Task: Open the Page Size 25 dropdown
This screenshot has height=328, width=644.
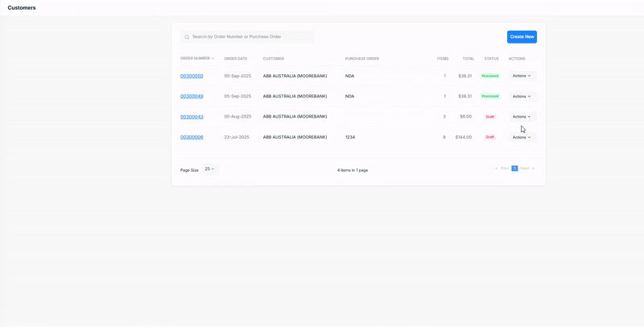Action: 209,169
